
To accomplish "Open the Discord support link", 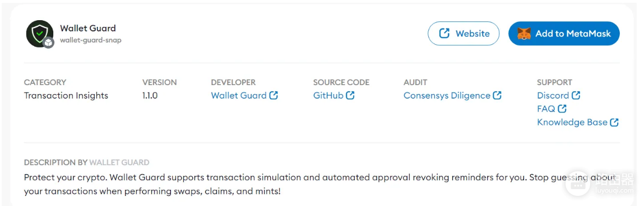I will [x=553, y=96].
